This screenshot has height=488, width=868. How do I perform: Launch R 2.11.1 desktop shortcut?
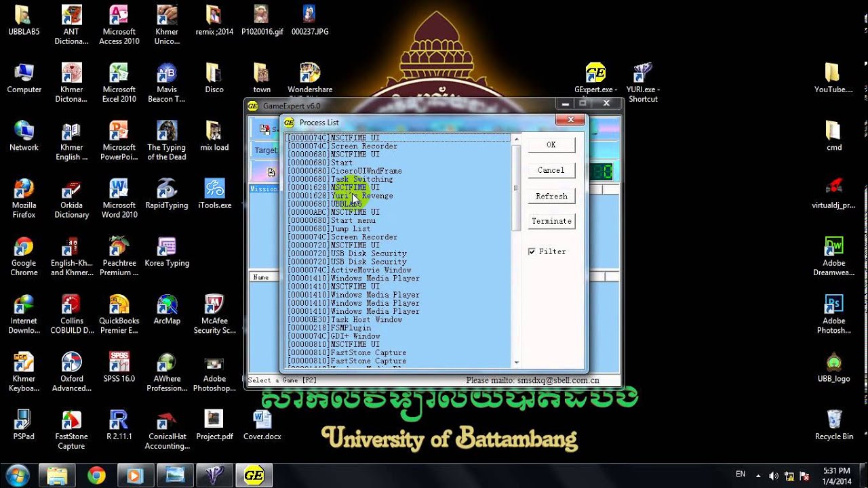click(x=119, y=424)
